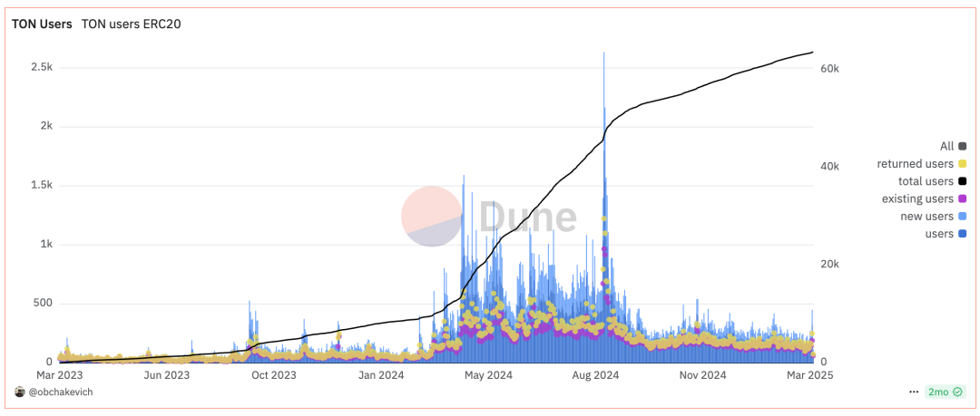This screenshot has width=980, height=416.
Task: Click the 2mo last-refreshed badge
Action: [943, 392]
